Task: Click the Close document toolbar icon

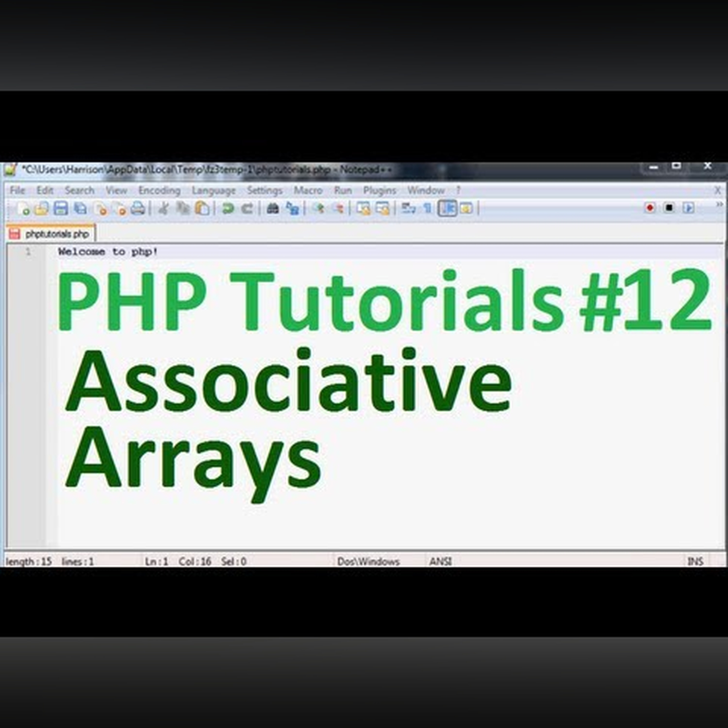Action: click(x=100, y=208)
